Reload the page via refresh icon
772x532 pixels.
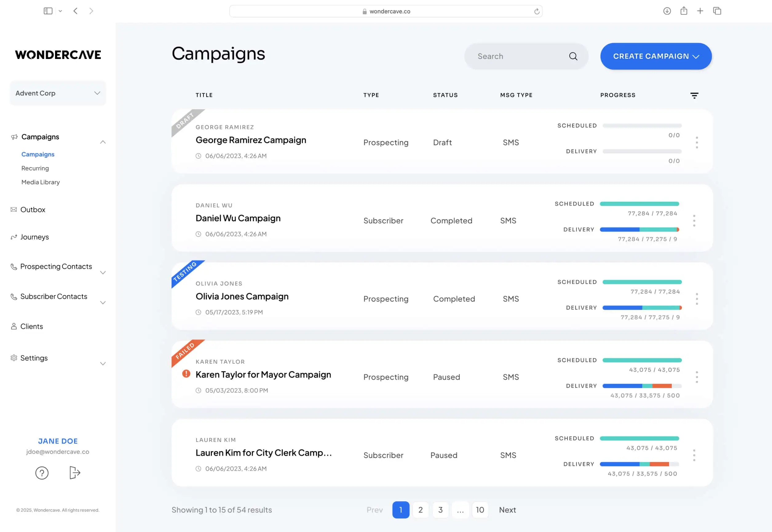(536, 11)
